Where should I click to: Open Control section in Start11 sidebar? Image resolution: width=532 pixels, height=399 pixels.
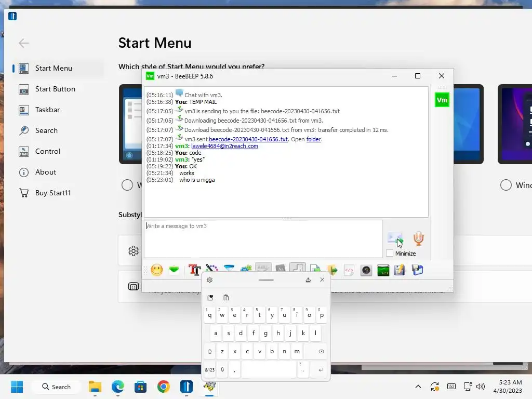(x=58, y=151)
